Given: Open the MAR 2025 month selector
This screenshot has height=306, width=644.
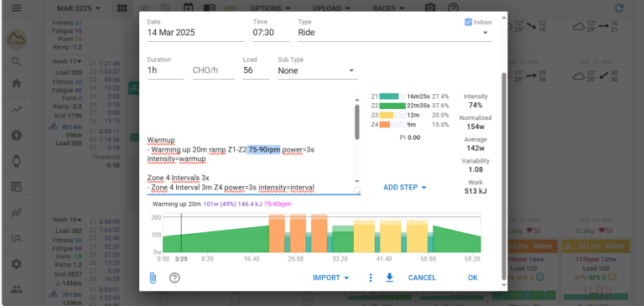Looking at the screenshot, I should [x=79, y=8].
